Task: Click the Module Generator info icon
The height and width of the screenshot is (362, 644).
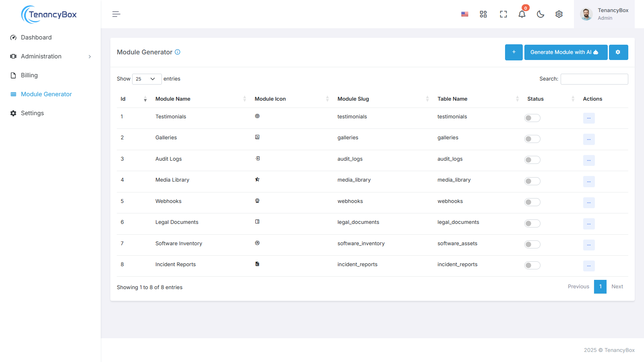Action: pyautogui.click(x=178, y=52)
